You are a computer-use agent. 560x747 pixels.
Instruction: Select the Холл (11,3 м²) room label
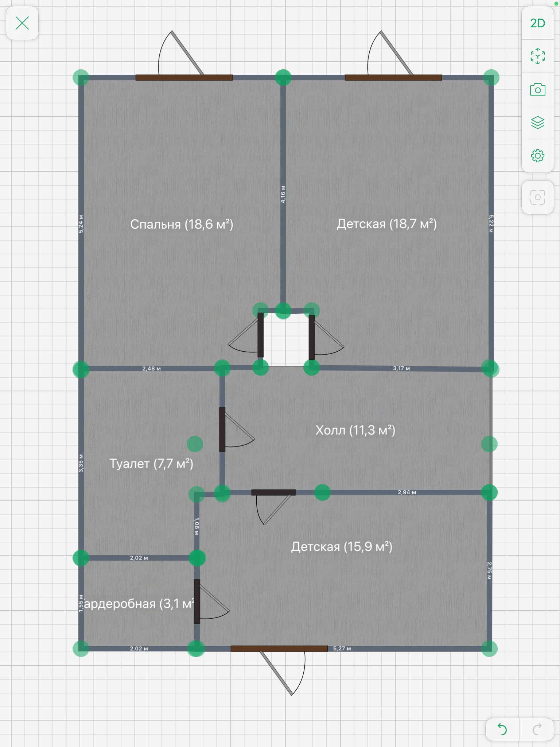pos(355,430)
